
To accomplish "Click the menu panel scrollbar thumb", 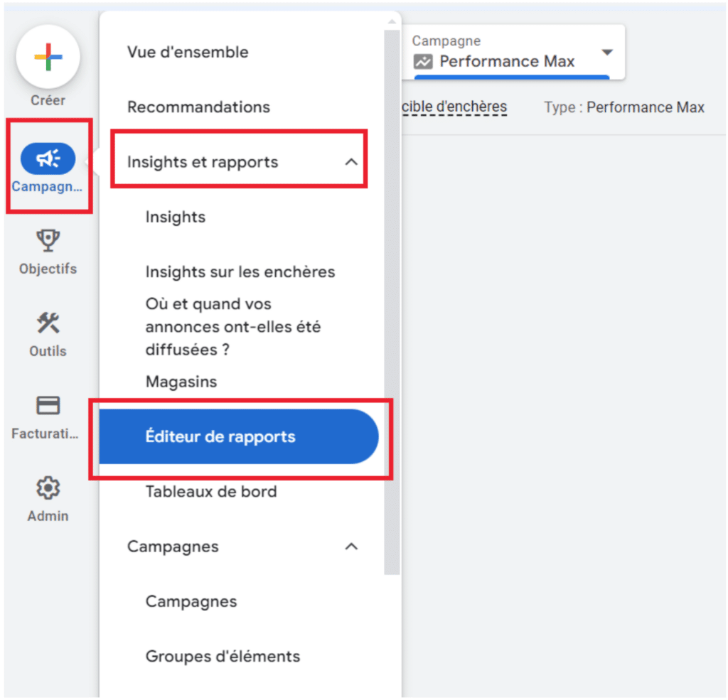I will [x=392, y=303].
